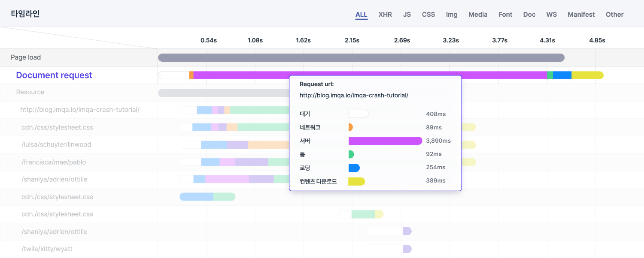Click the green DOM segment of Document request
This screenshot has height=258, width=644.
pyautogui.click(x=550, y=75)
